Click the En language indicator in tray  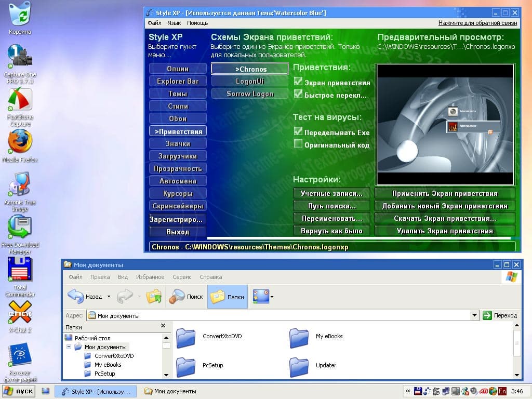[502, 391]
